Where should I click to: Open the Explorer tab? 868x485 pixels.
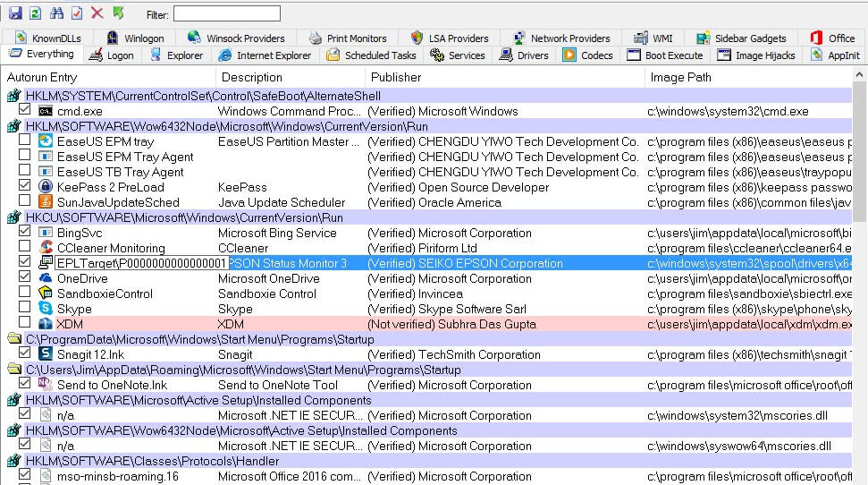pos(177,55)
